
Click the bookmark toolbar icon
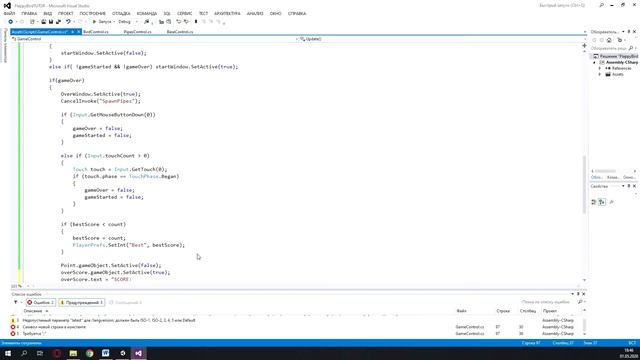[x=196, y=22]
